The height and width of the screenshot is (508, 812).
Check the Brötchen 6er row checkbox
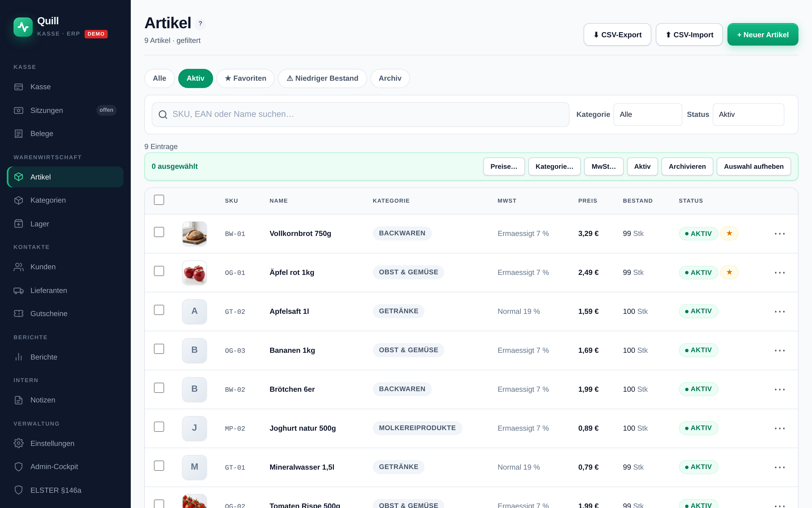[159, 388]
